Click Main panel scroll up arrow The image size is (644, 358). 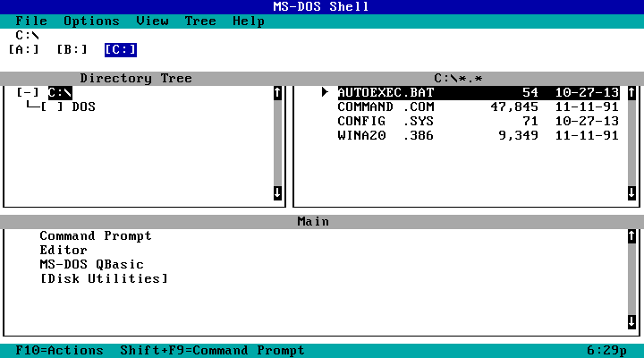click(x=631, y=236)
